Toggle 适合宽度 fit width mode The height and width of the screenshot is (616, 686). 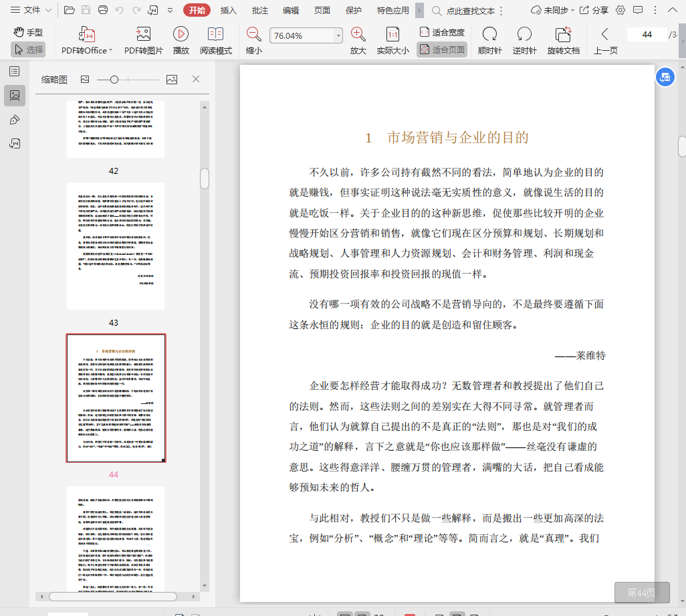click(442, 32)
